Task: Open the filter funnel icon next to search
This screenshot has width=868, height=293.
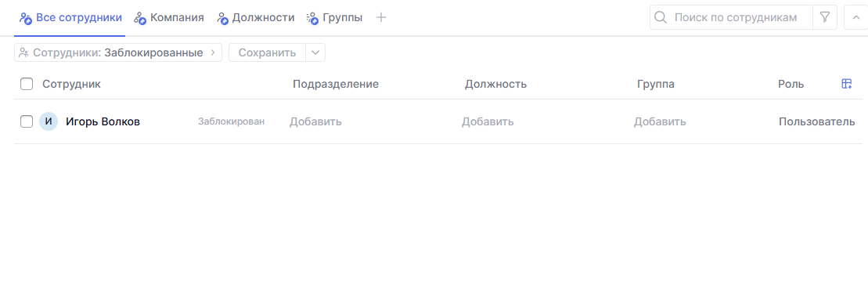Action: tap(825, 17)
